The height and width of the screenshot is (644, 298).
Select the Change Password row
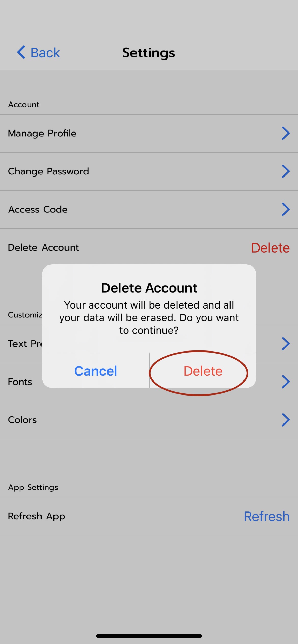[149, 172]
